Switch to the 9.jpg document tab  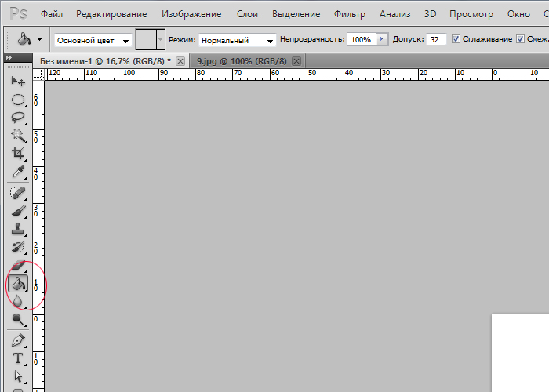pyautogui.click(x=242, y=61)
